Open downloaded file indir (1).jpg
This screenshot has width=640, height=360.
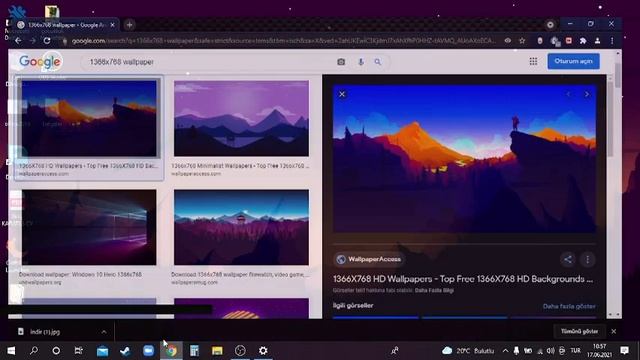pyautogui.click(x=45, y=332)
